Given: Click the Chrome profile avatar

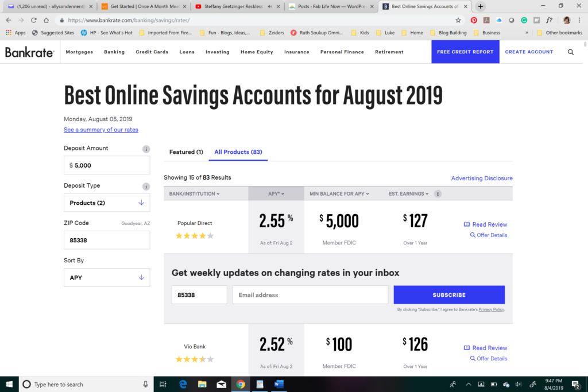Looking at the screenshot, I should pos(567,20).
